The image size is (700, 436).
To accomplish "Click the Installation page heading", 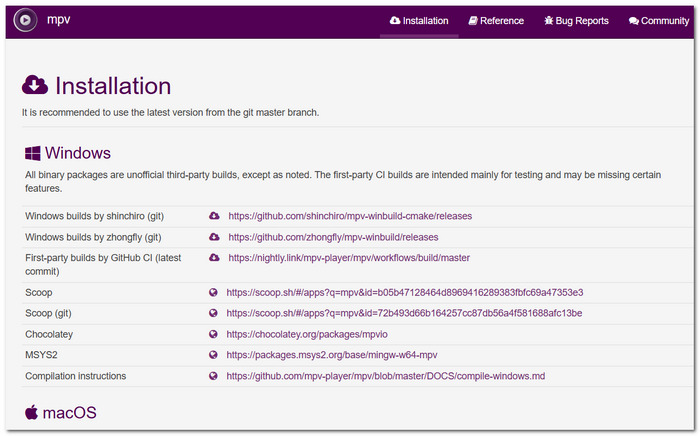I will click(x=113, y=86).
